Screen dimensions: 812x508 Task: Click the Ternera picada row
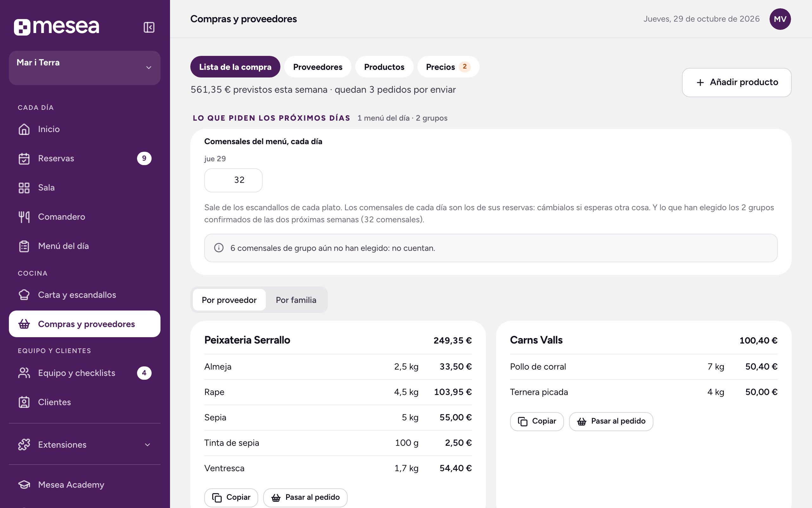[644, 392]
